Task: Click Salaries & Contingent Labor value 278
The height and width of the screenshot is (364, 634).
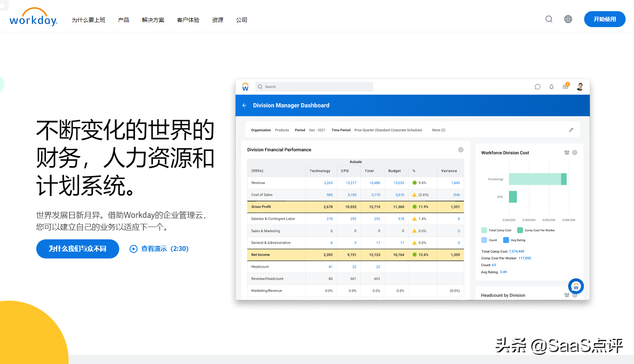Action: (330, 219)
